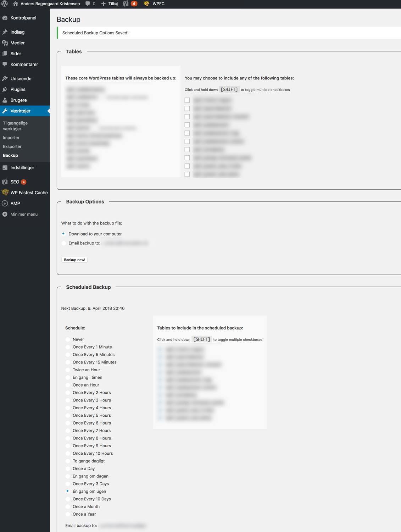The width and height of the screenshot is (401, 532).
Task: Click the scheduled Email backup to field
Action: click(123, 526)
